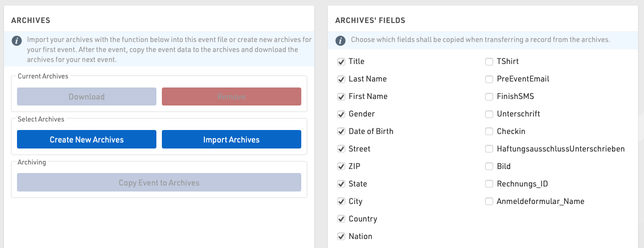Click Copy Event to Archives button
The image size is (644, 248).
point(159,182)
